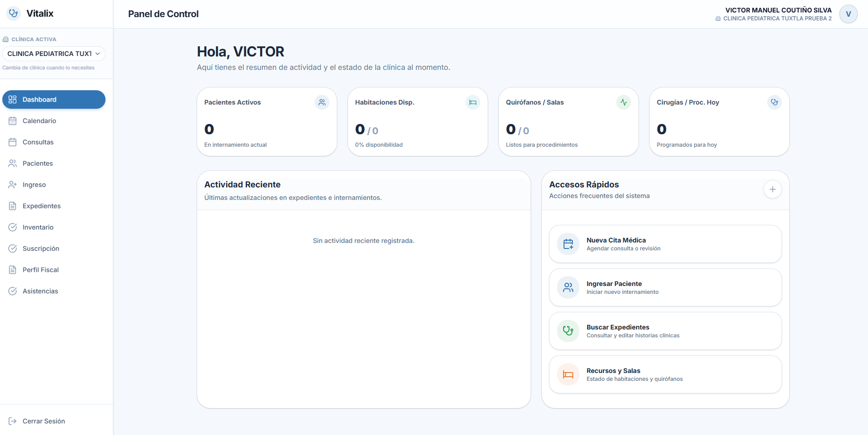Screen dimensions: 868x435
Task: Click '0% disponibilidad' text
Action: 379,145
